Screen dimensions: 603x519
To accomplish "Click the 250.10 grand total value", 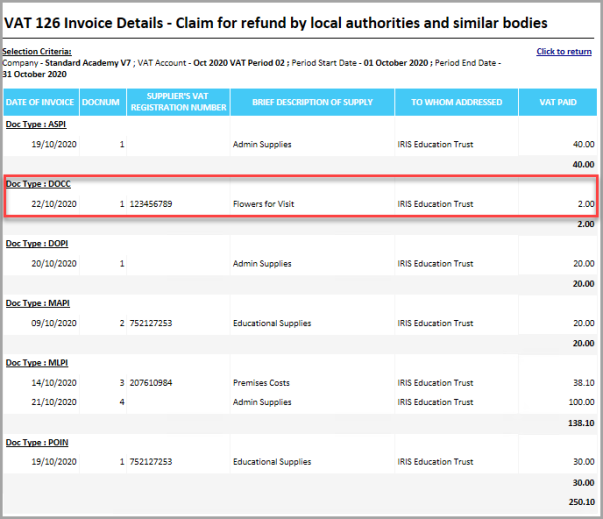I will coord(579,501).
